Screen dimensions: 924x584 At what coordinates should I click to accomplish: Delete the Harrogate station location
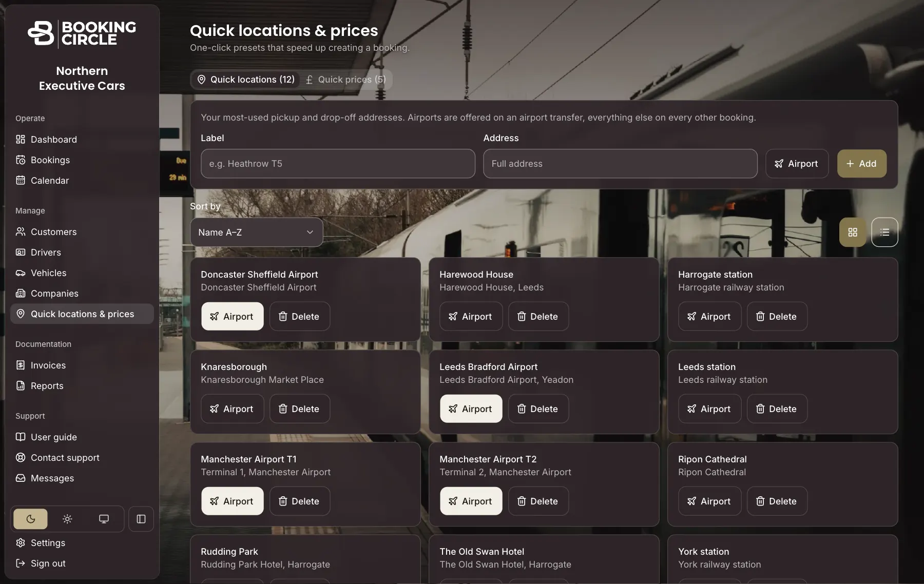tap(777, 316)
